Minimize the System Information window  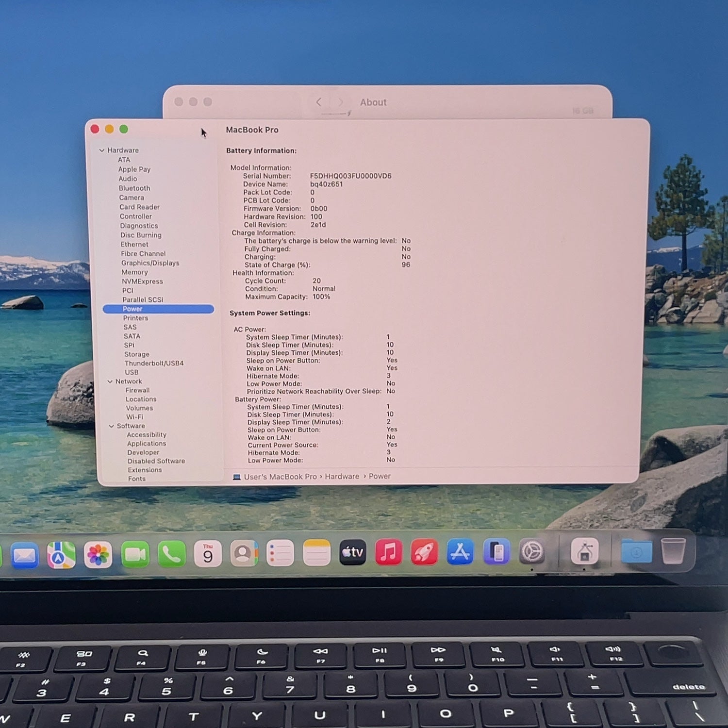point(109,129)
